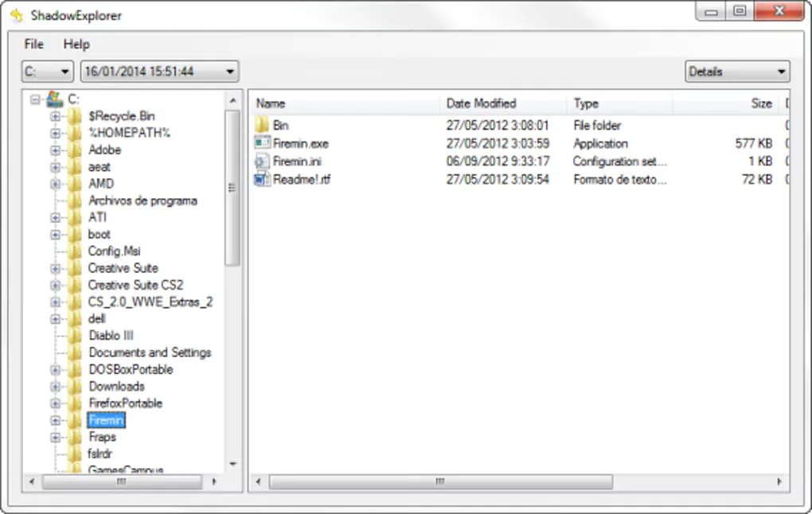
Task: Click the tree panel scroll up arrow
Action: pyautogui.click(x=233, y=100)
